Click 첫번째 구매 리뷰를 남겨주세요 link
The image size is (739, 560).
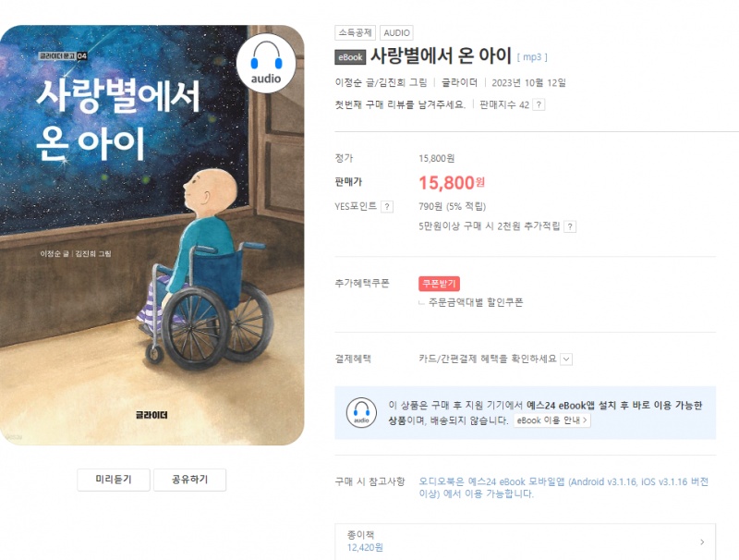(400, 104)
